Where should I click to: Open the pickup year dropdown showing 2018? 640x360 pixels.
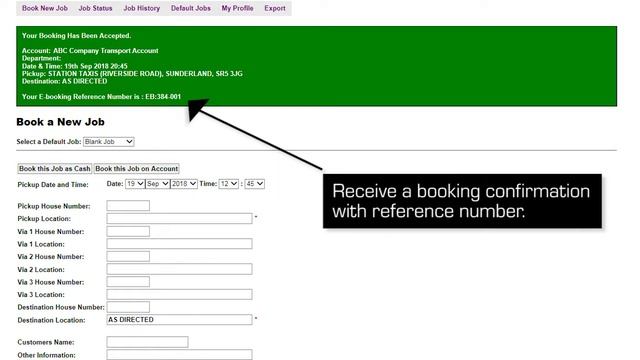tap(184, 184)
